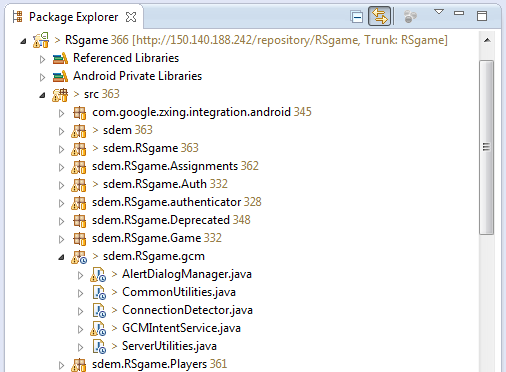Click the sdem.RSgame 363 package icon
The image size is (506, 372).
[x=79, y=149]
